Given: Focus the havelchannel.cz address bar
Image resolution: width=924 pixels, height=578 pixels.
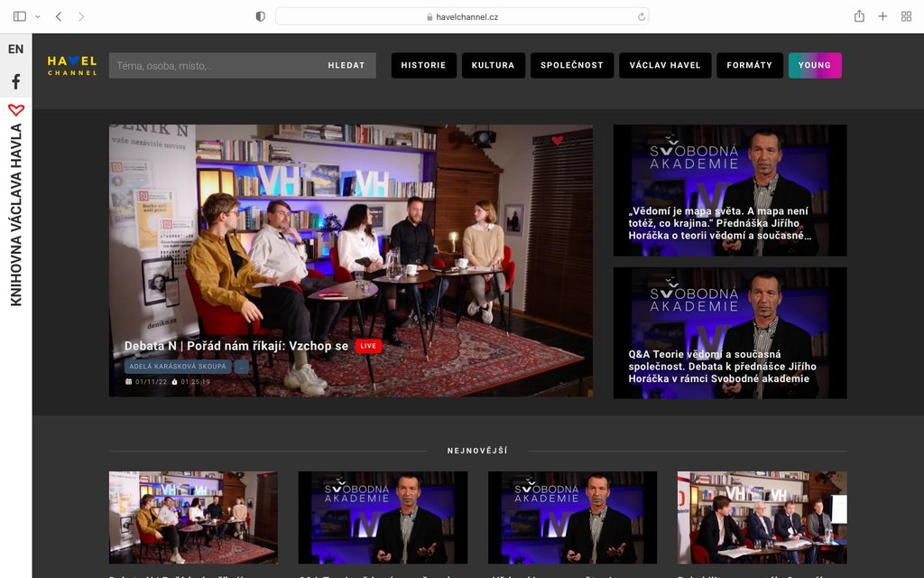Looking at the screenshot, I should 462,16.
